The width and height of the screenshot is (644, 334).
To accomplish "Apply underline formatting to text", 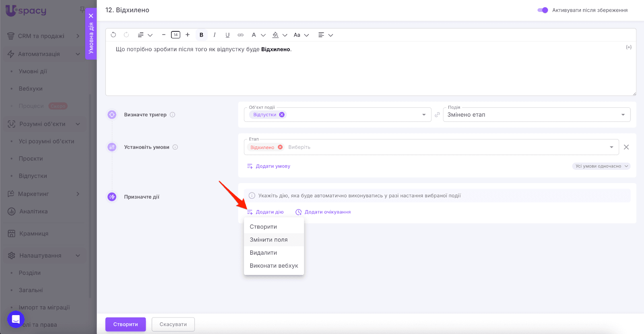I will (x=227, y=35).
